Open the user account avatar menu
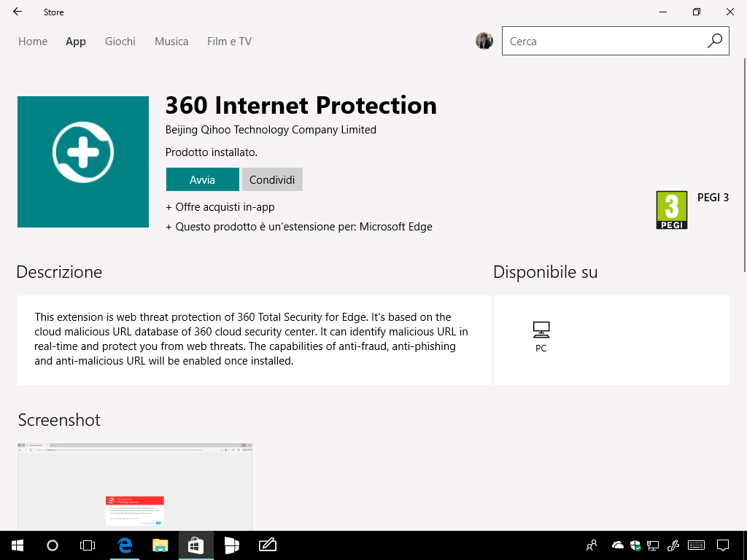The height and width of the screenshot is (560, 747). 484,41
